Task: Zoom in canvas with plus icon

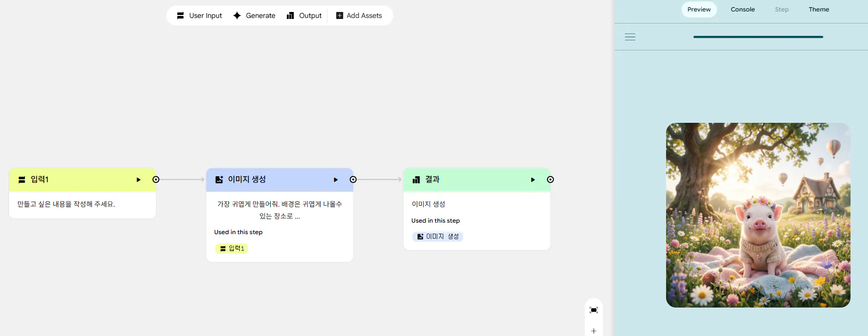Action: (x=594, y=331)
